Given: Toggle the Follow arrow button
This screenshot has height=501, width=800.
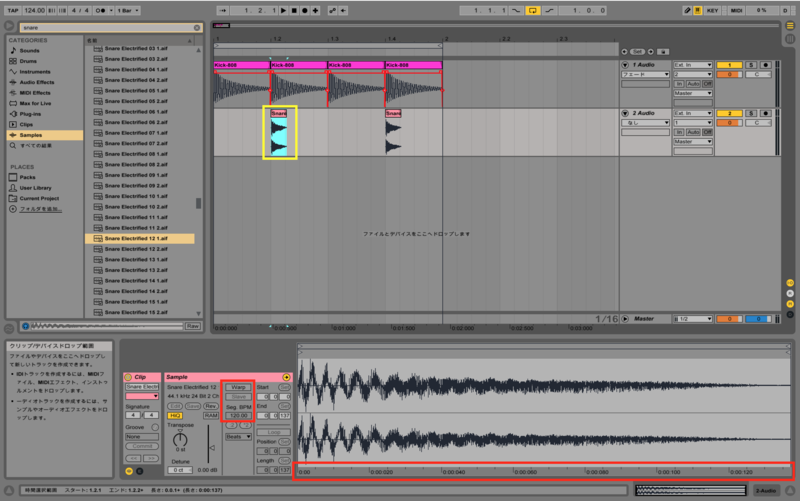Looking at the screenshot, I should tap(222, 10).
